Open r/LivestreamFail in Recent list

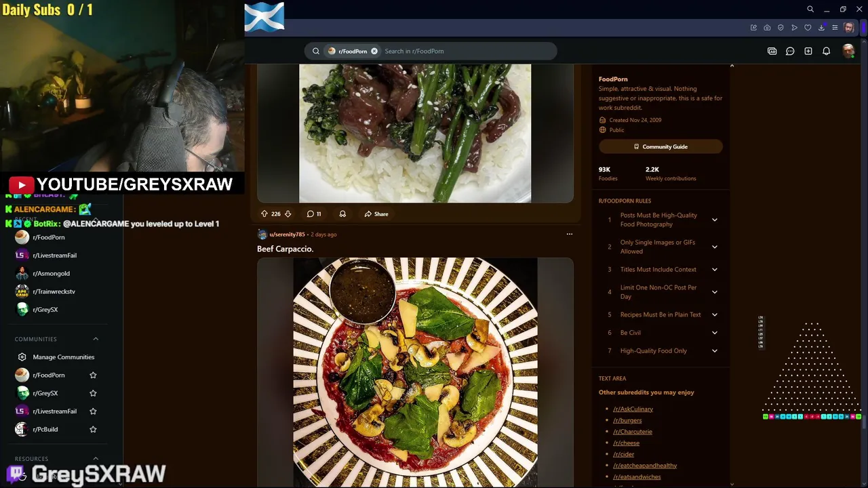tap(54, 256)
